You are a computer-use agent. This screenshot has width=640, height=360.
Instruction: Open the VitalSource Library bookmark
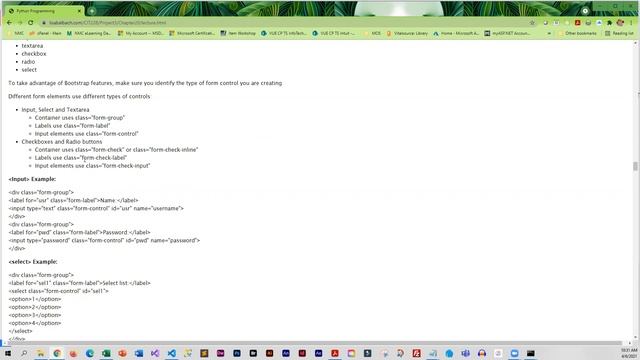pos(407,33)
